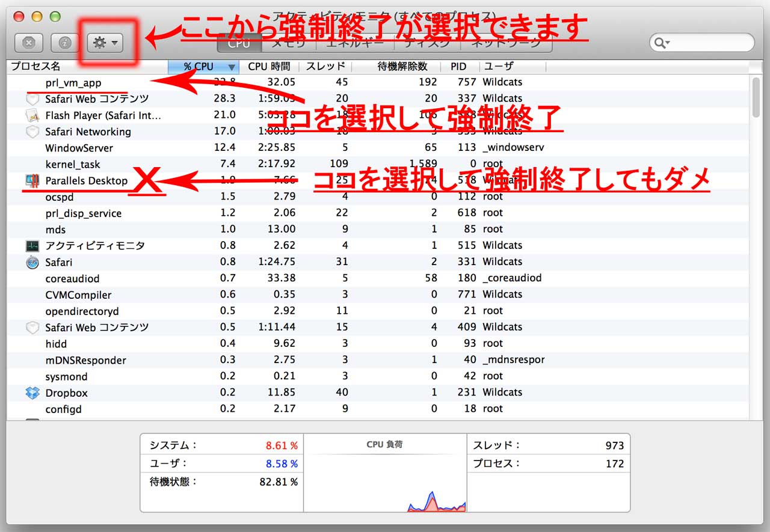Open the gear action menu
This screenshot has height=532, width=770.
point(105,43)
